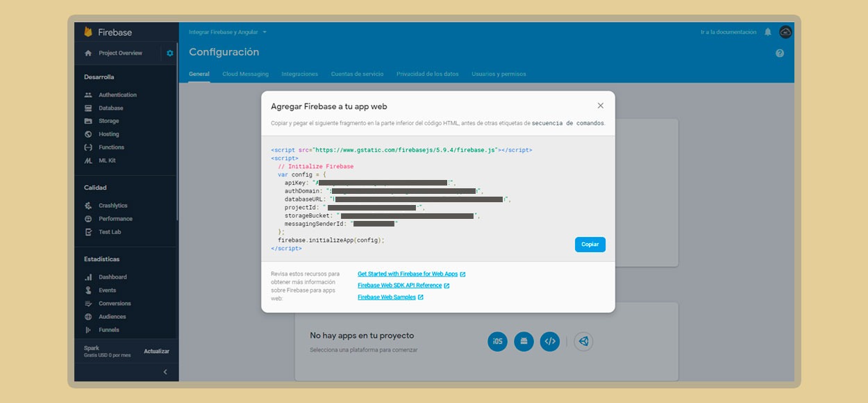Collapse the sidebar with the chevron
The height and width of the screenshot is (403, 868).
[165, 372]
